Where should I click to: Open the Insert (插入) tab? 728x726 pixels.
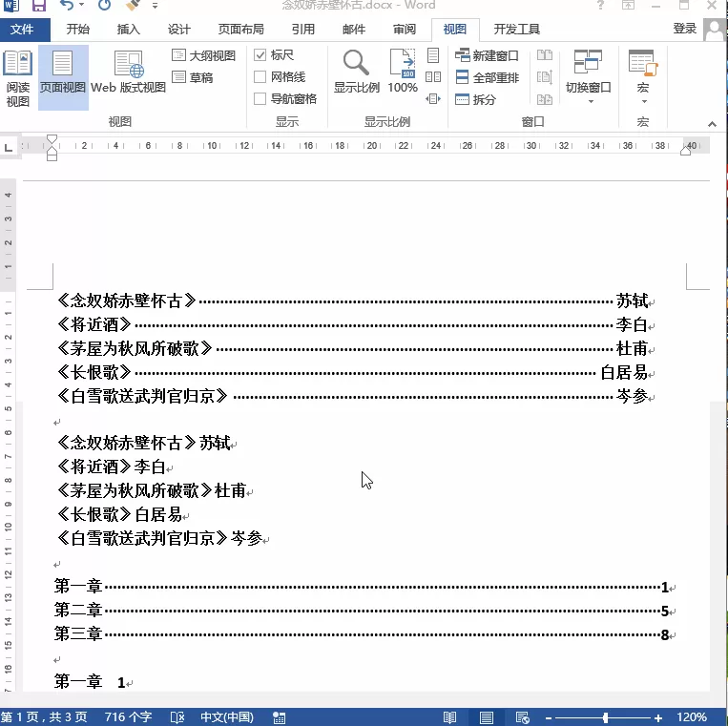[x=129, y=30]
